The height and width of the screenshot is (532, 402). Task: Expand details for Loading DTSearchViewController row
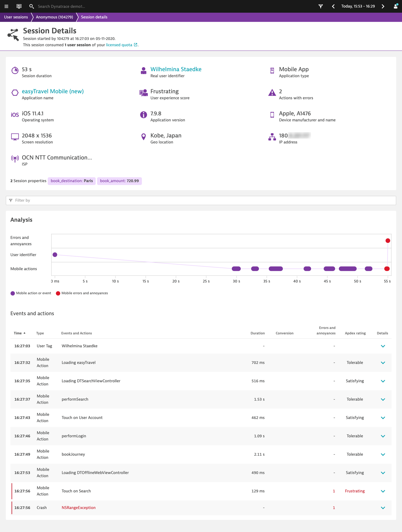click(x=383, y=381)
